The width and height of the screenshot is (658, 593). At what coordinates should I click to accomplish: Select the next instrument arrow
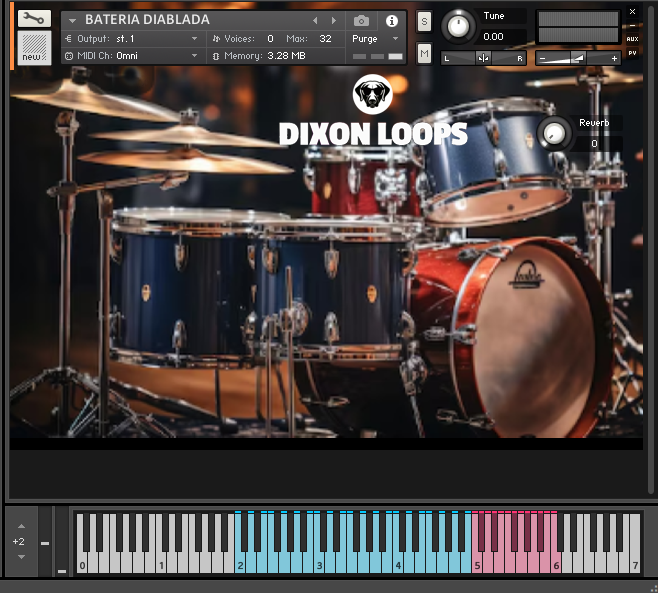tap(333, 20)
